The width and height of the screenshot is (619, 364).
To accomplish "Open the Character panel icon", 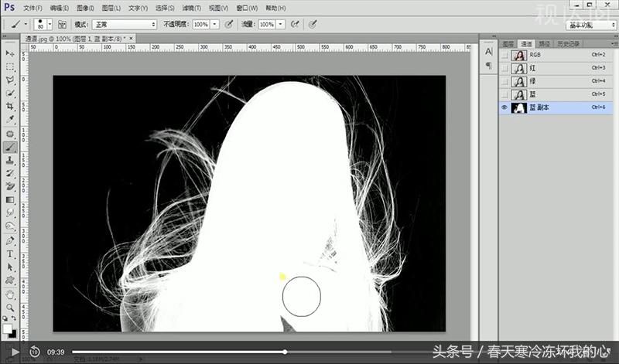I will [x=488, y=52].
